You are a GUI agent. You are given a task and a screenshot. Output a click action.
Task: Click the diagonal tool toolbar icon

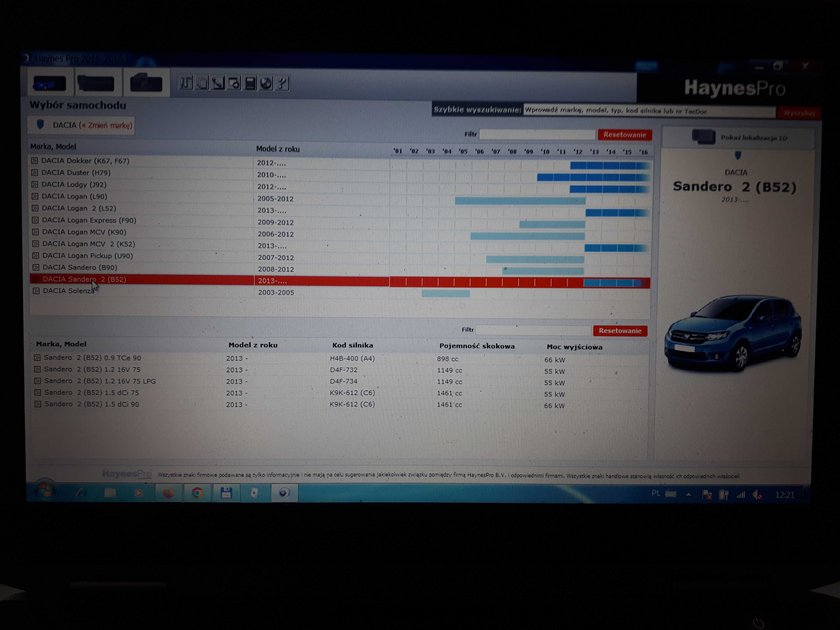tap(218, 83)
